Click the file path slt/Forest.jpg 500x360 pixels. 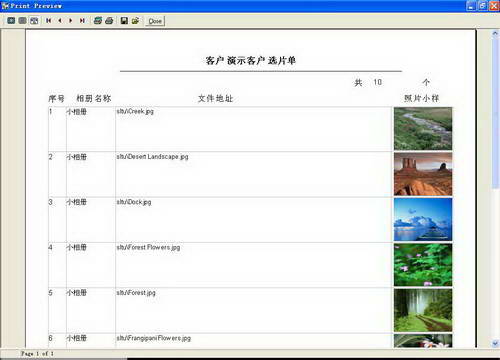point(136,293)
